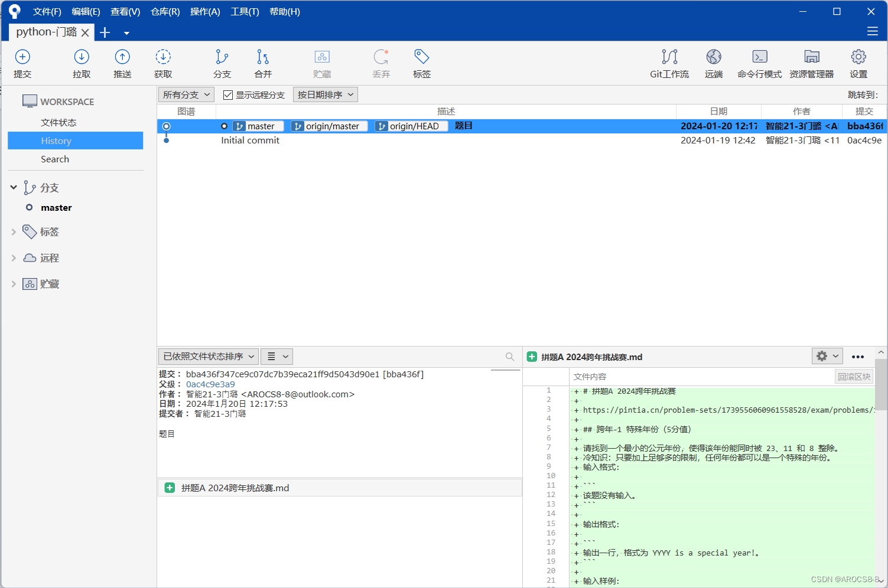Open Git工作流 (Git-flow)

click(x=669, y=63)
